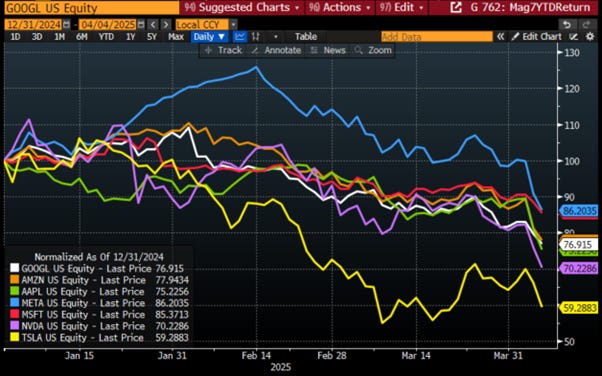Image resolution: width=602 pixels, height=376 pixels.
Task: Select the 5Y range tab
Action: (152, 37)
